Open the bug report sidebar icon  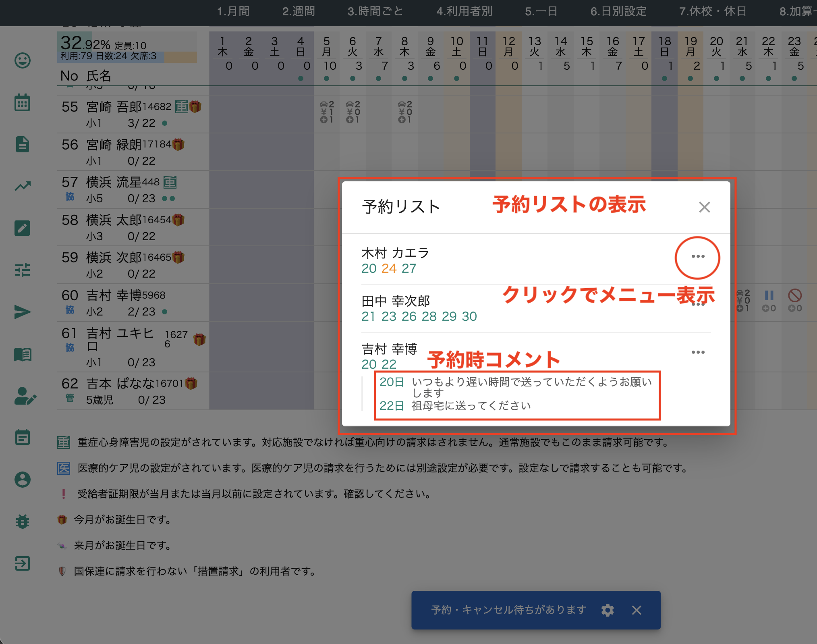coord(23,521)
